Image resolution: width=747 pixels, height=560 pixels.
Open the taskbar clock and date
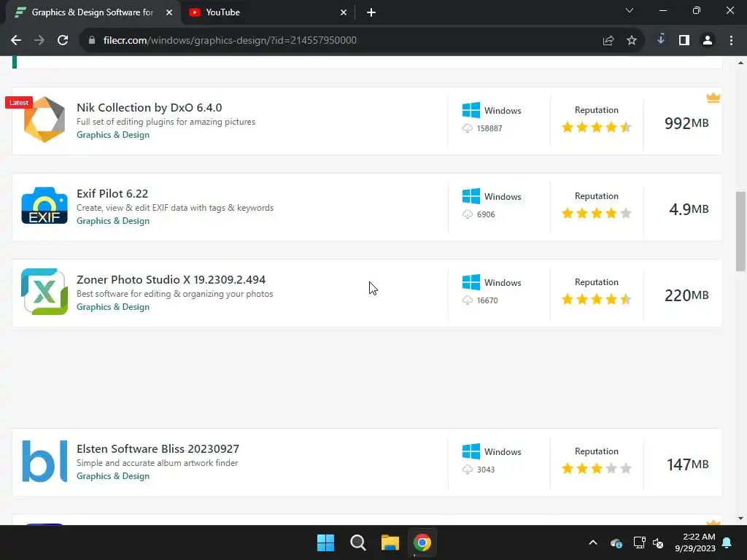(x=695, y=542)
